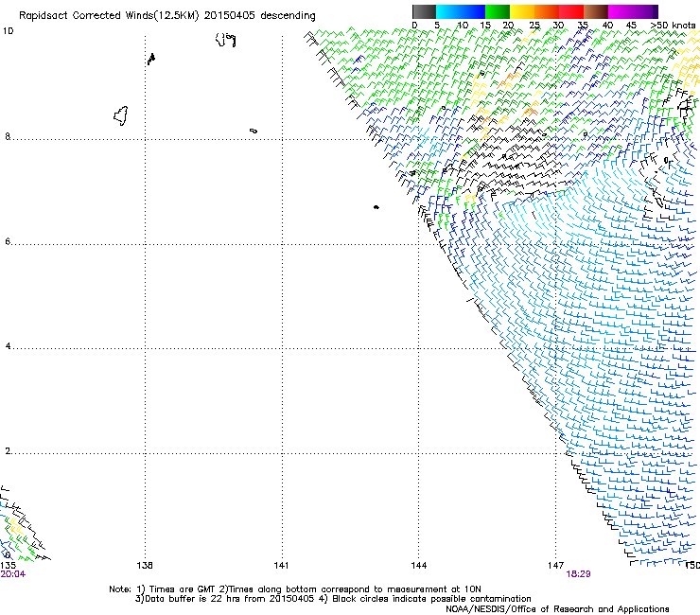Click the longitude axis label '141'

click(281, 566)
